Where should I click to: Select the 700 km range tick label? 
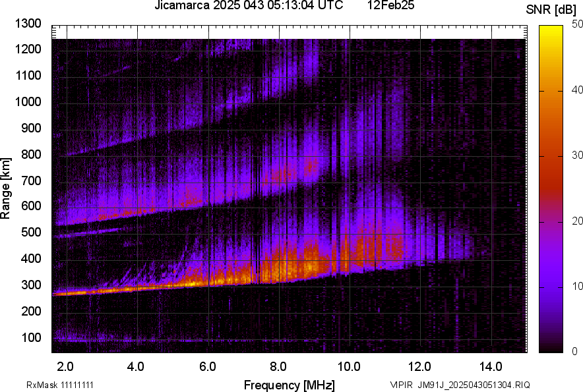pos(31,181)
